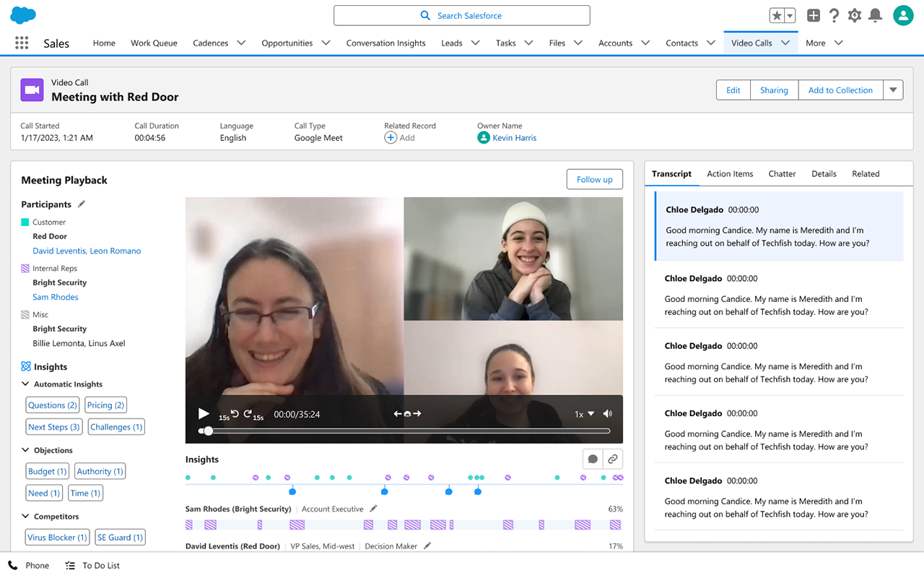Open notifications bell icon
924x578 pixels.
pos(875,16)
